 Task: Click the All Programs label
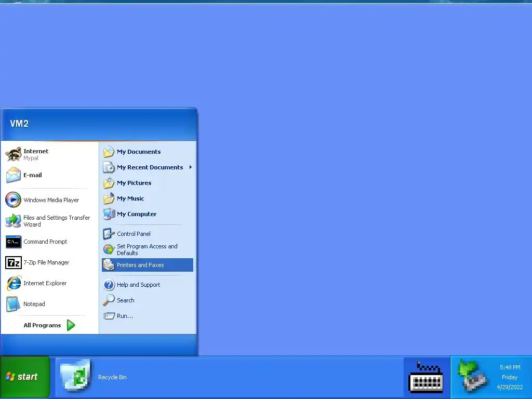click(43, 325)
